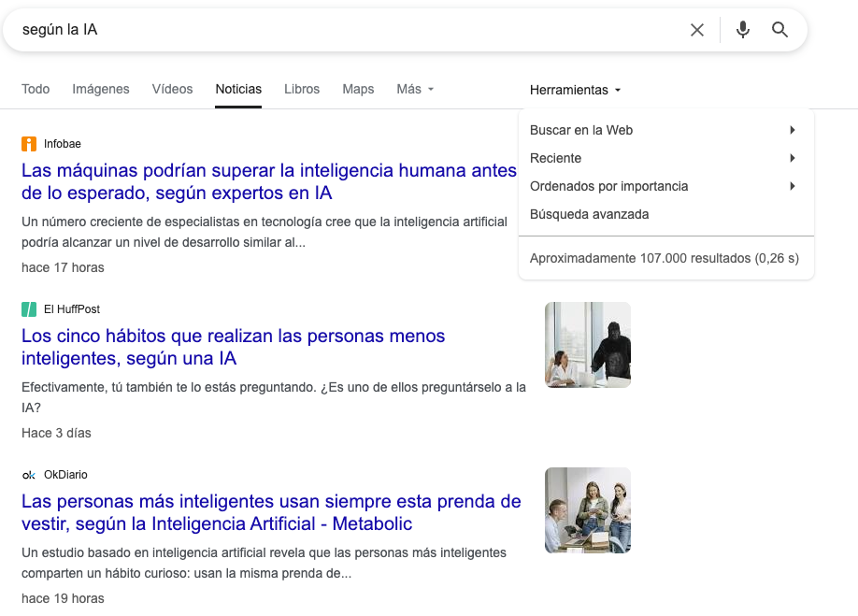Viewport: 858px width, 616px height.
Task: Click the OkDiario source favicon
Action: pyautogui.click(x=29, y=475)
